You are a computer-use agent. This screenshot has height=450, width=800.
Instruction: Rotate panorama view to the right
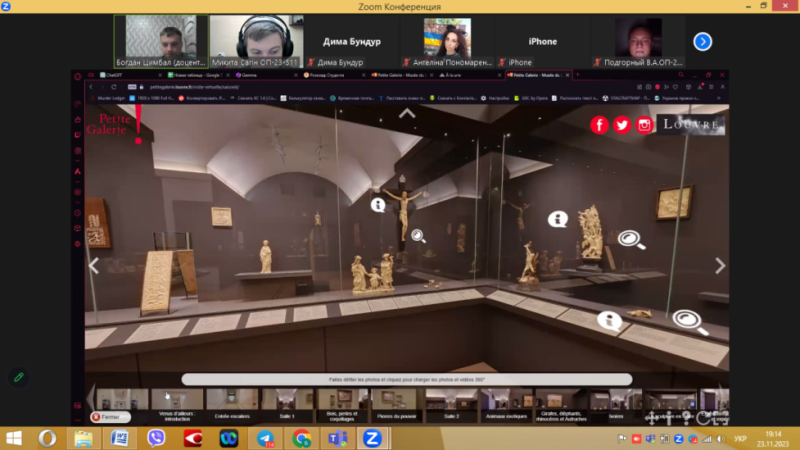point(720,266)
